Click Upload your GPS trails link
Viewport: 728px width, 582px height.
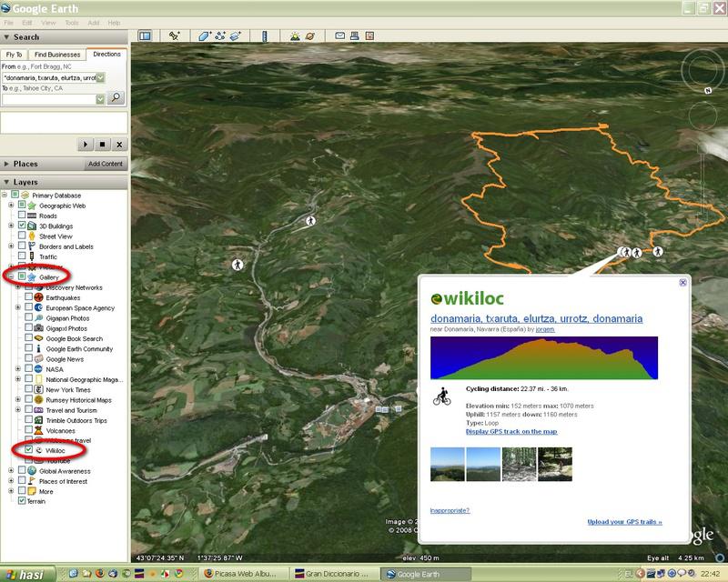tap(624, 522)
